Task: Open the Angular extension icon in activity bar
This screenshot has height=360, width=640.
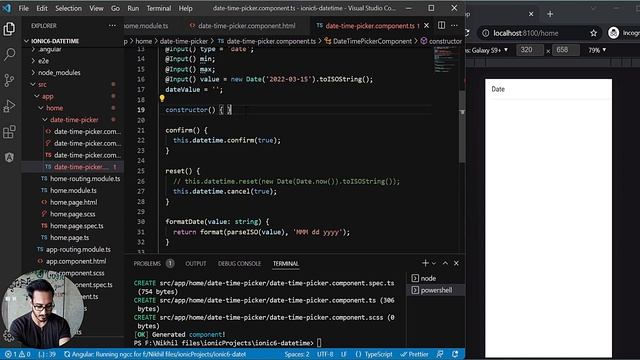Action: point(9,157)
